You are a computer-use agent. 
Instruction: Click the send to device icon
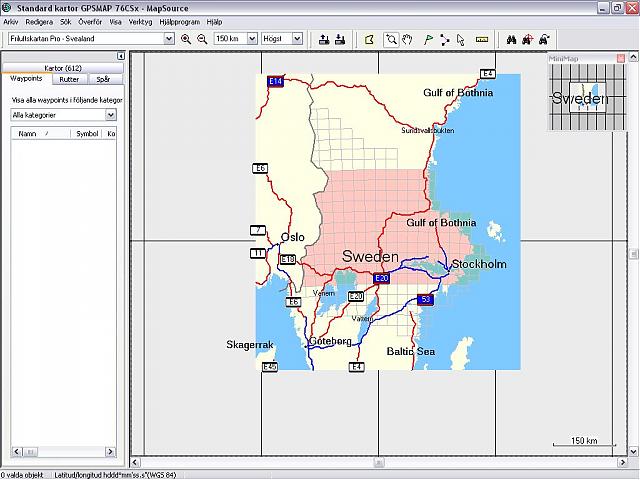[x=324, y=39]
